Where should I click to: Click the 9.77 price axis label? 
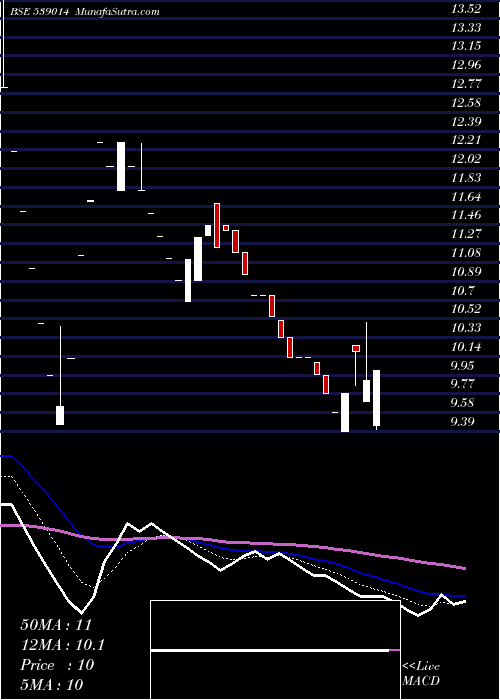pyautogui.click(x=462, y=384)
